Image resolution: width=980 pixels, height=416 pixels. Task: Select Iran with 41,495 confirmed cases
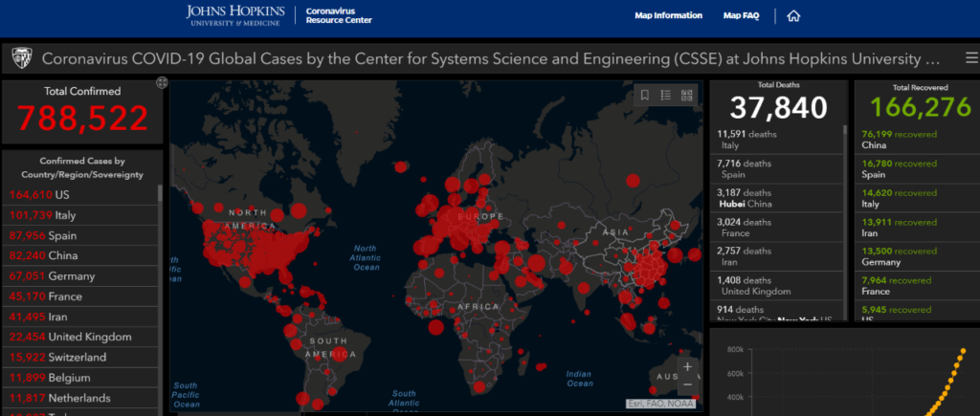[x=80, y=317]
